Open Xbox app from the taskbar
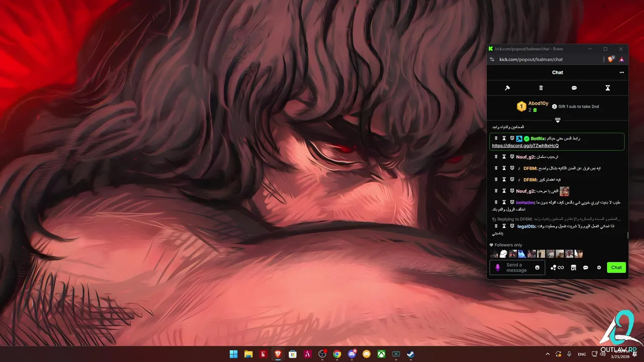 (381, 354)
